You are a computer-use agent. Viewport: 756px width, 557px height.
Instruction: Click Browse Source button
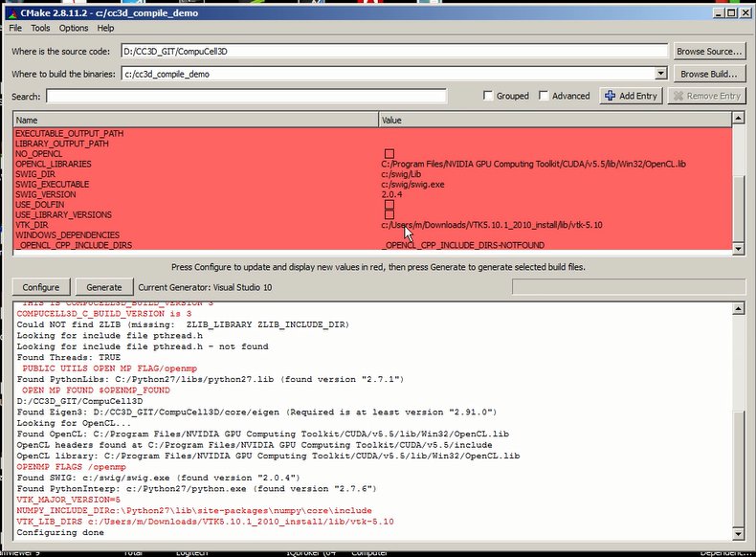pos(709,51)
